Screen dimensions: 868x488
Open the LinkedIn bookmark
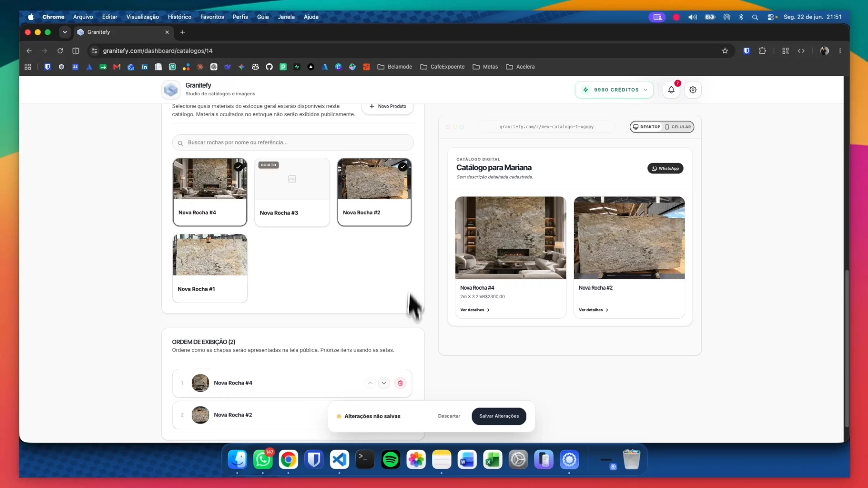point(145,67)
